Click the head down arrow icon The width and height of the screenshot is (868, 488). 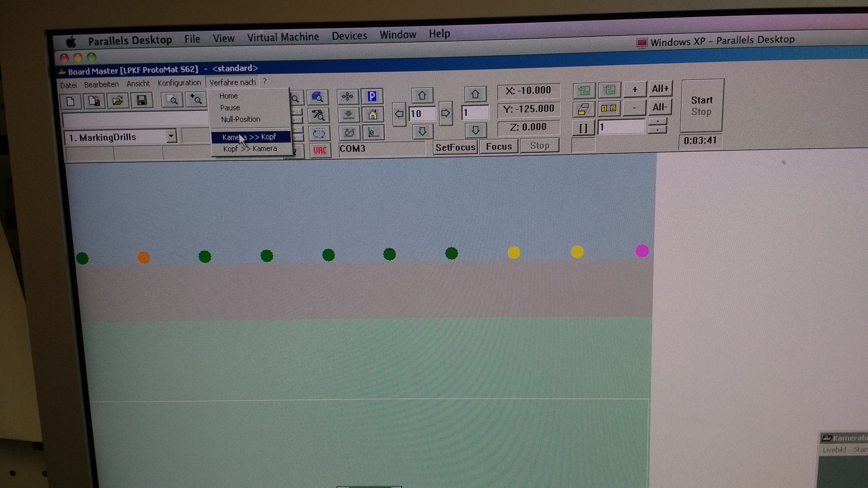click(x=348, y=115)
